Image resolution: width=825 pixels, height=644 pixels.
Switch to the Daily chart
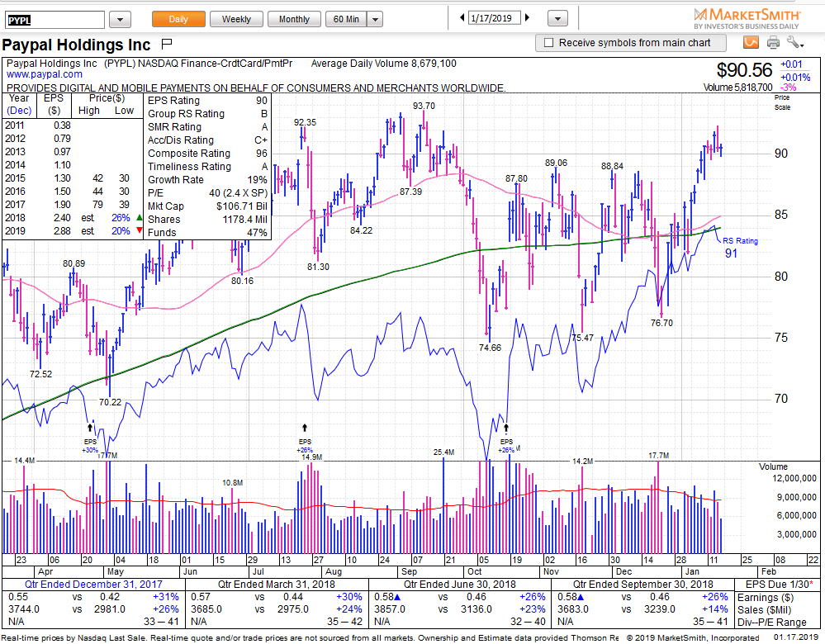coord(178,19)
